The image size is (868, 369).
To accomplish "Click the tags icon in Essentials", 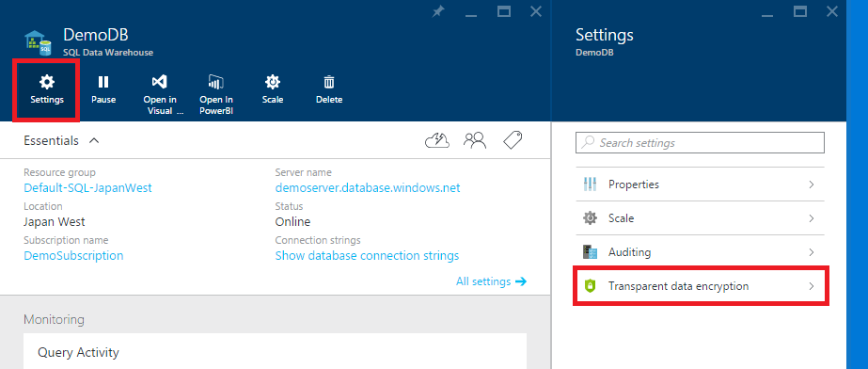I will click(513, 141).
